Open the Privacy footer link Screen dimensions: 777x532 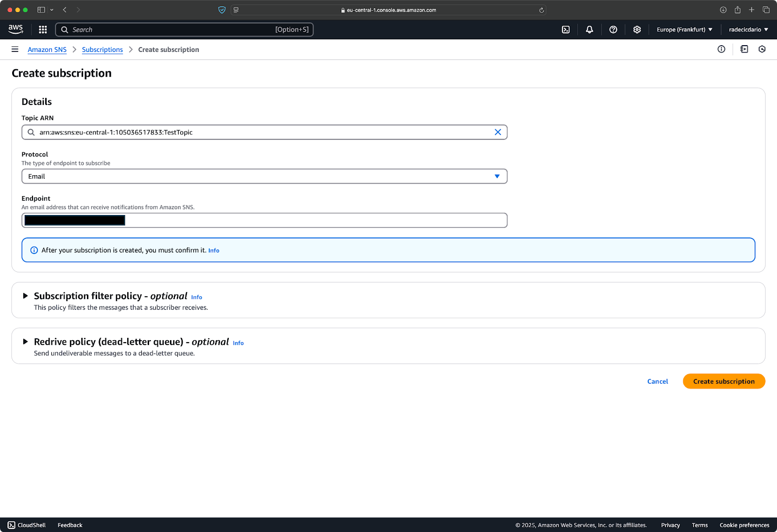[670, 525]
